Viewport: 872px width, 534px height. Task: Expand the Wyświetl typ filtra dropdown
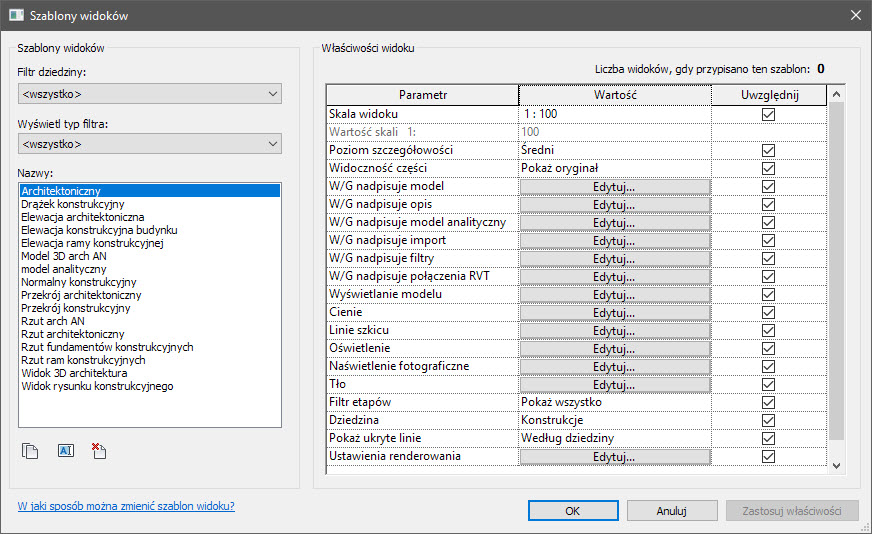pos(150,145)
